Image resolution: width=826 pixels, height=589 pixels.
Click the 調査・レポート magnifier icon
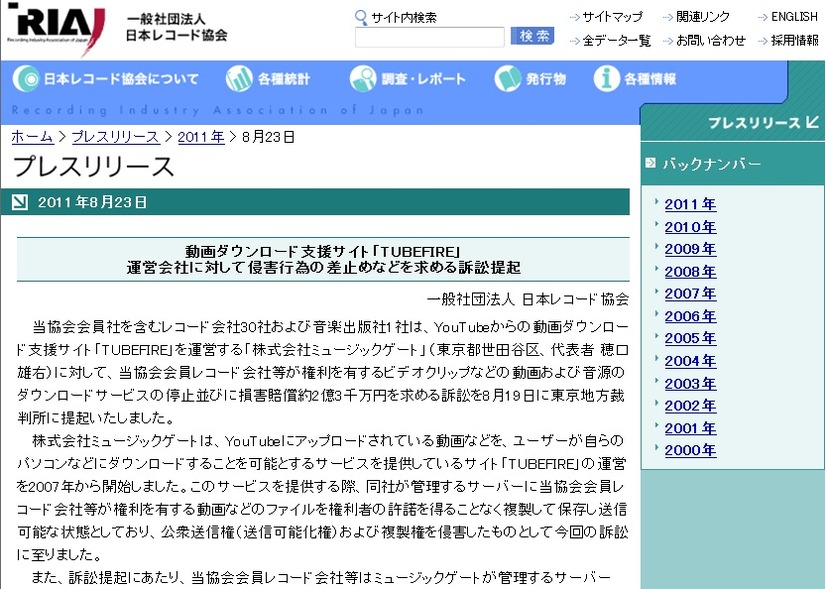[x=363, y=78]
